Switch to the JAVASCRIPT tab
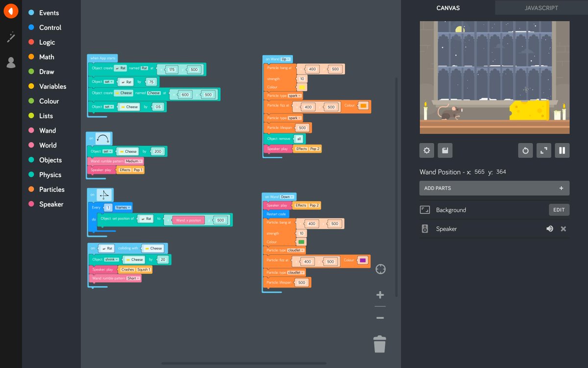588x368 pixels. click(x=541, y=7)
